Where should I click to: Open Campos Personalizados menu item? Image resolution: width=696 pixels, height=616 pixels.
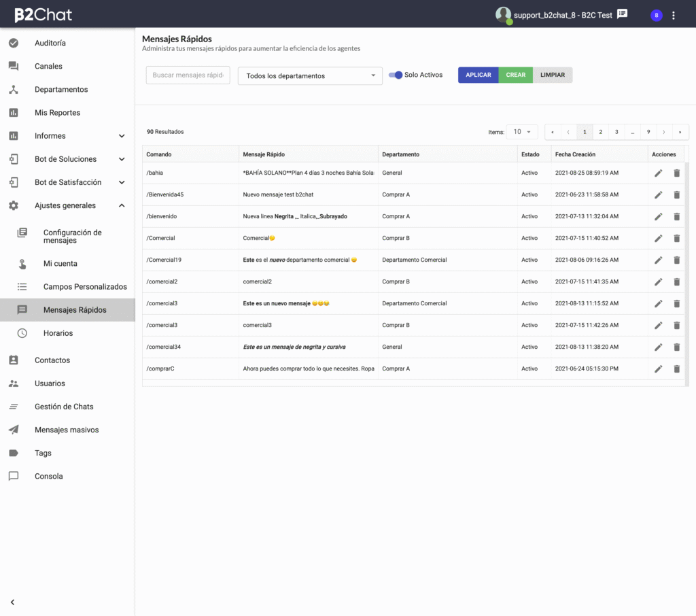85,287
